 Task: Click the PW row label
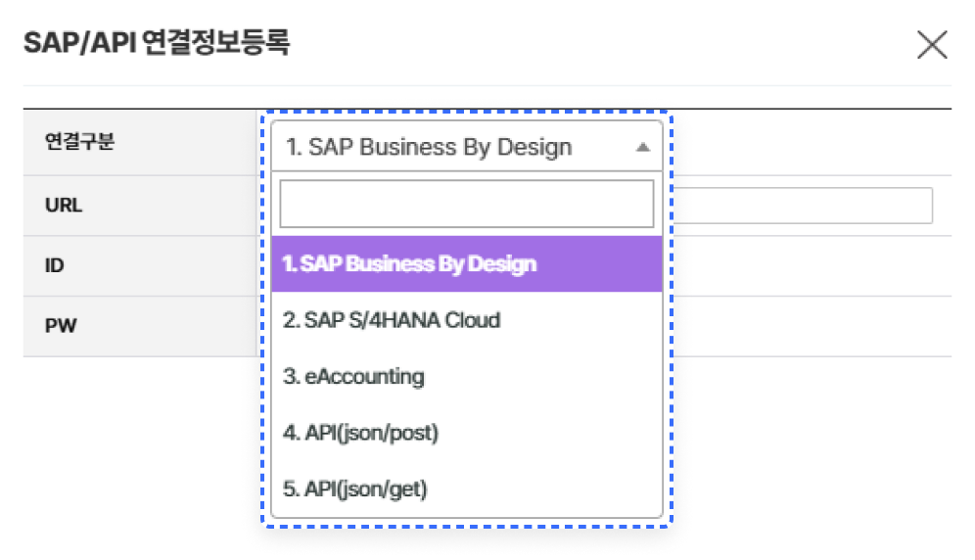pyautogui.click(x=61, y=325)
